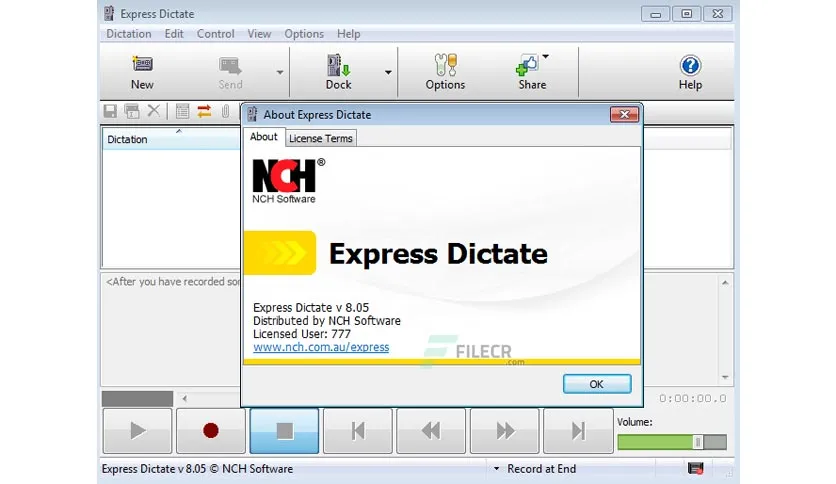Click the Play button
This screenshot has height=484, width=836.
138,431
